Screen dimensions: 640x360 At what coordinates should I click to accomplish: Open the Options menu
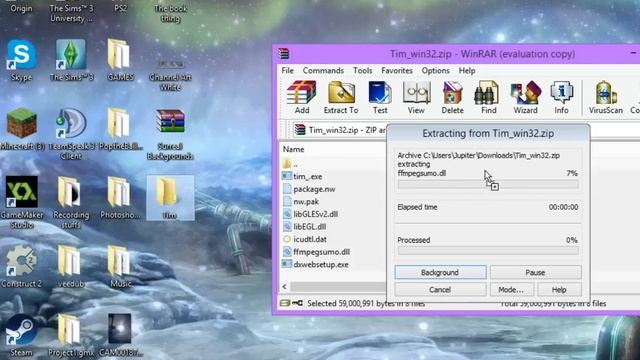point(436,71)
